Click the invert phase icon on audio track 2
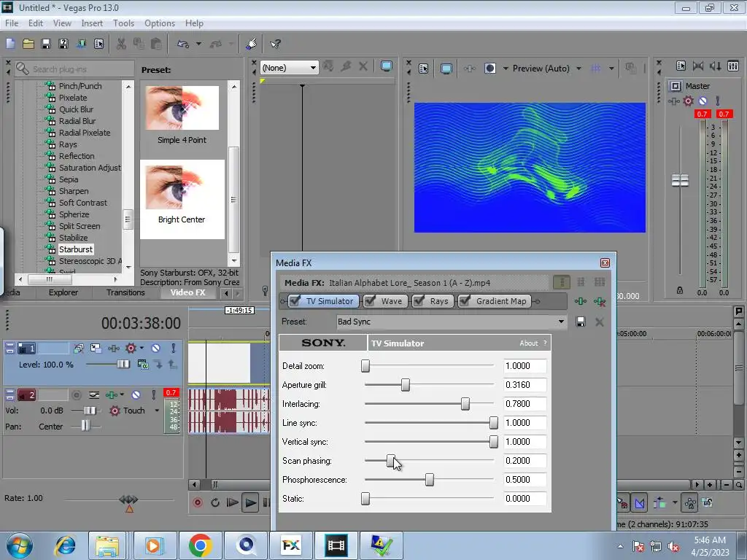This screenshot has height=560, width=747. click(x=94, y=394)
